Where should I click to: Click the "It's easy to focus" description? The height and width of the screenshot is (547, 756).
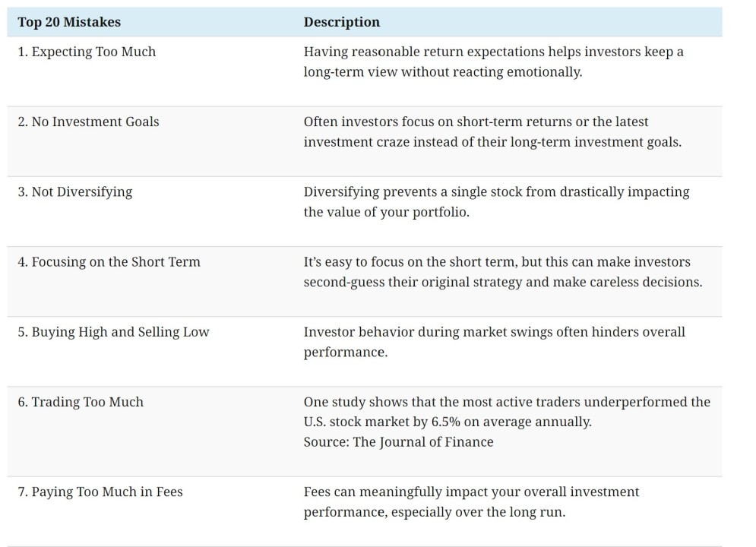497,261
